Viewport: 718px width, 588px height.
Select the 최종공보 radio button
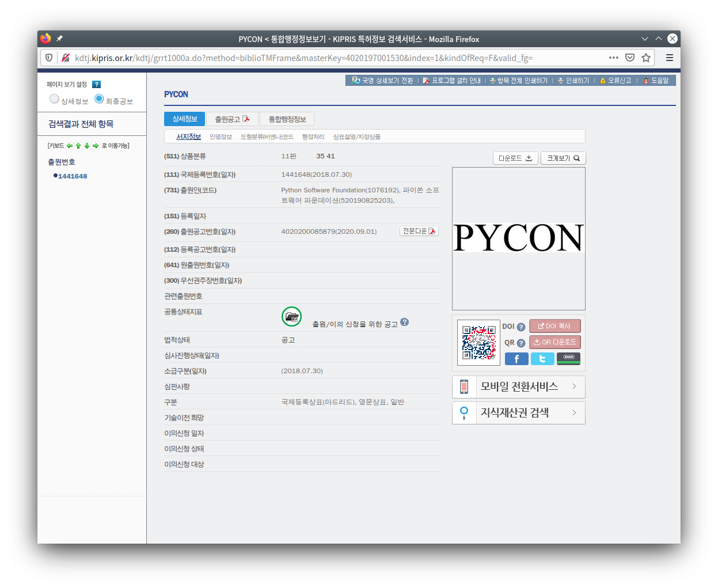tap(99, 99)
